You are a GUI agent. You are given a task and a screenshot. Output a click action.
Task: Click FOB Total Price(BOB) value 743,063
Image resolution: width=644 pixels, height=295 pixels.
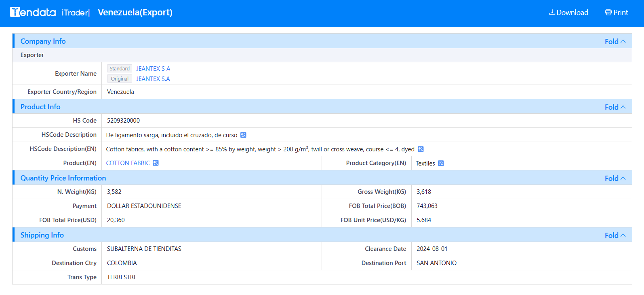pyautogui.click(x=427, y=206)
